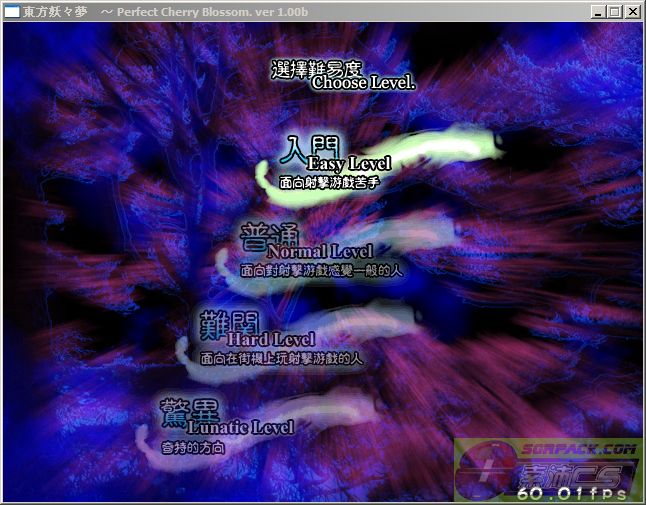
Task: Click the Normal Level description ending 一般的人
Action: 321,271
